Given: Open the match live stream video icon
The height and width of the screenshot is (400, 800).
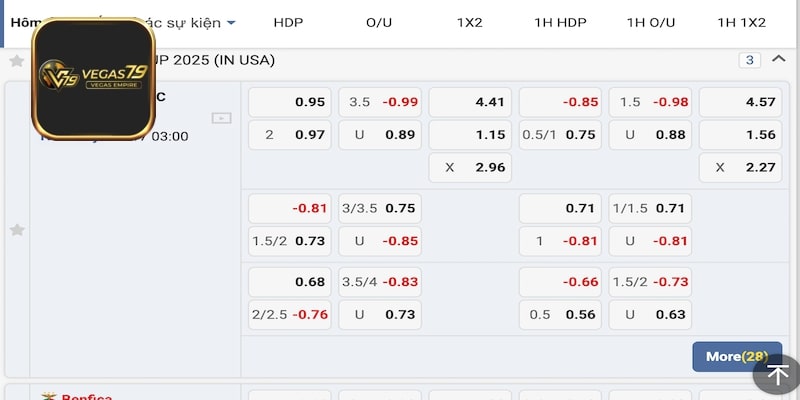Looking at the screenshot, I should pyautogui.click(x=221, y=118).
